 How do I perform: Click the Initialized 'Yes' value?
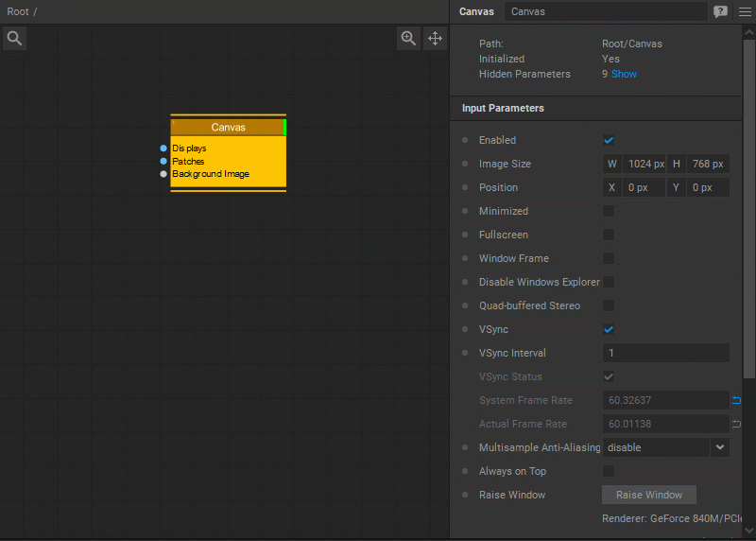pyautogui.click(x=610, y=59)
